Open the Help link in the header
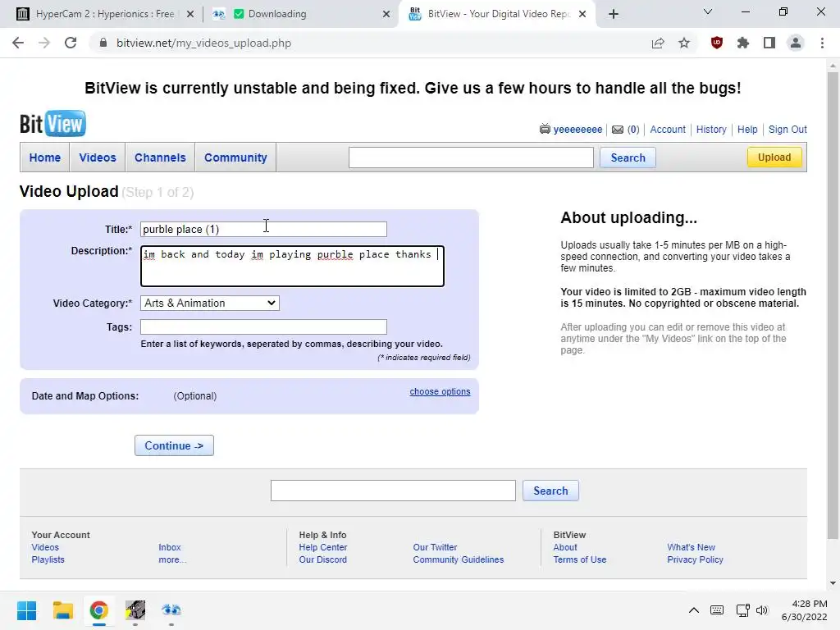Screen dimensions: 840x630 [747, 129]
